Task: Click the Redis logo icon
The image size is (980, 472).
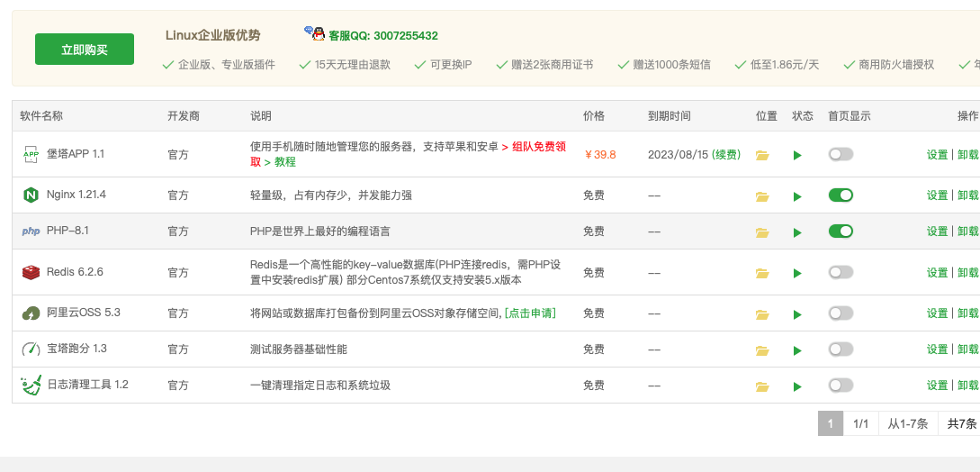Action: [x=31, y=272]
